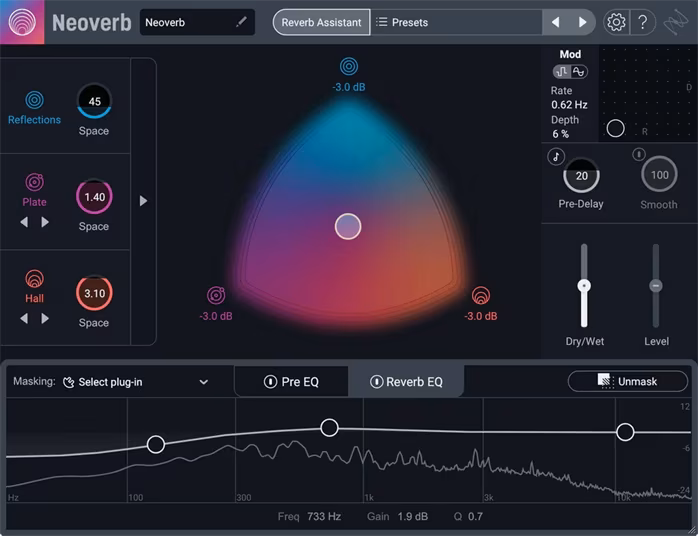Click the orange Hall icon beside the blend pad
This screenshot has height=536, width=698.
coord(480,295)
